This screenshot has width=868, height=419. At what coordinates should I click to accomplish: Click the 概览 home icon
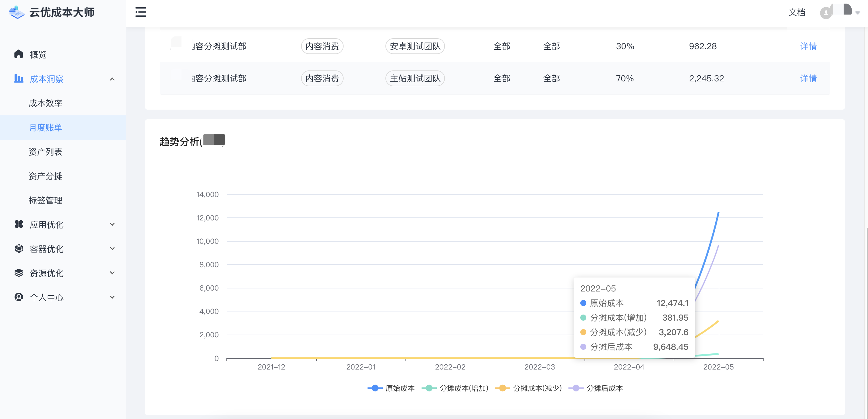(x=19, y=54)
